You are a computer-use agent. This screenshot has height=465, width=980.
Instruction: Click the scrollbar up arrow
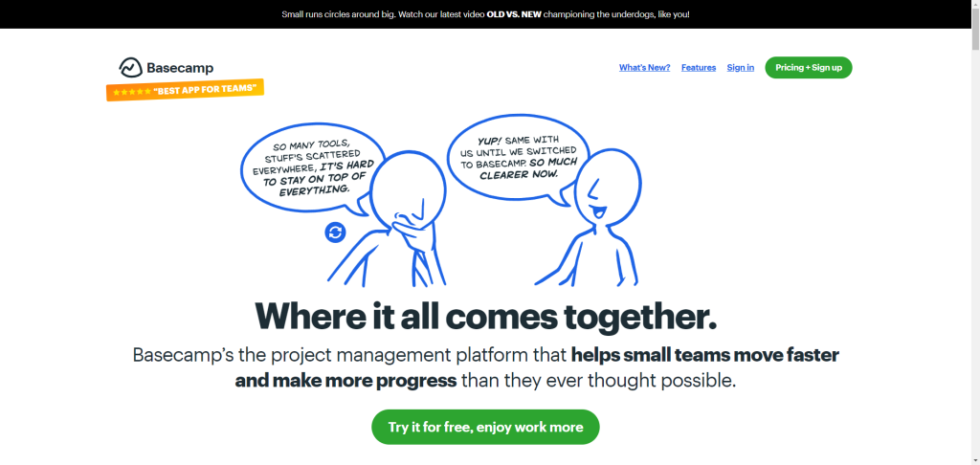(x=975, y=5)
